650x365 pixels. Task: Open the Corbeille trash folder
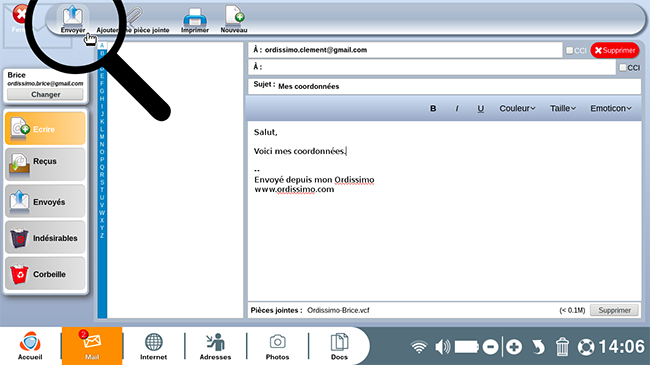point(45,274)
